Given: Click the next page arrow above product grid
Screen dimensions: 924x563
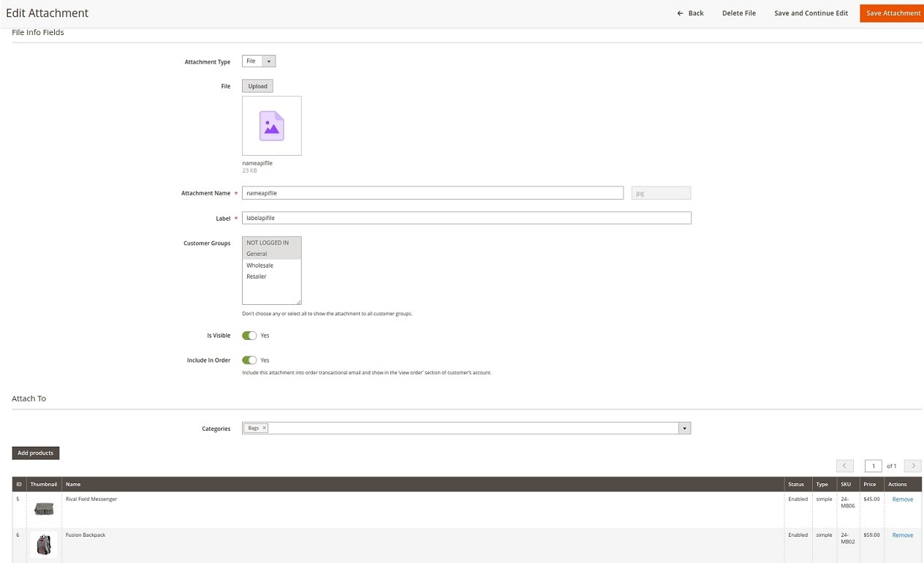Looking at the screenshot, I should pyautogui.click(x=912, y=465).
